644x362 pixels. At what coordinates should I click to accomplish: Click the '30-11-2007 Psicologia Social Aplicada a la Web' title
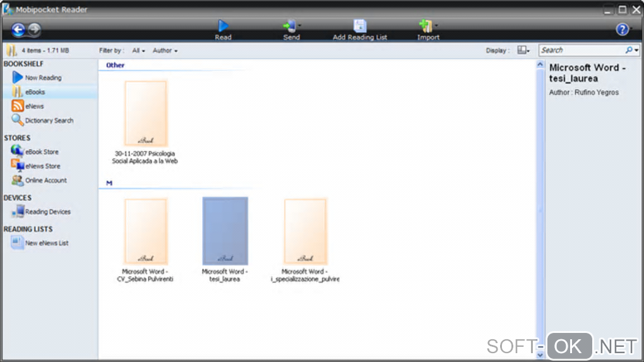click(x=145, y=157)
